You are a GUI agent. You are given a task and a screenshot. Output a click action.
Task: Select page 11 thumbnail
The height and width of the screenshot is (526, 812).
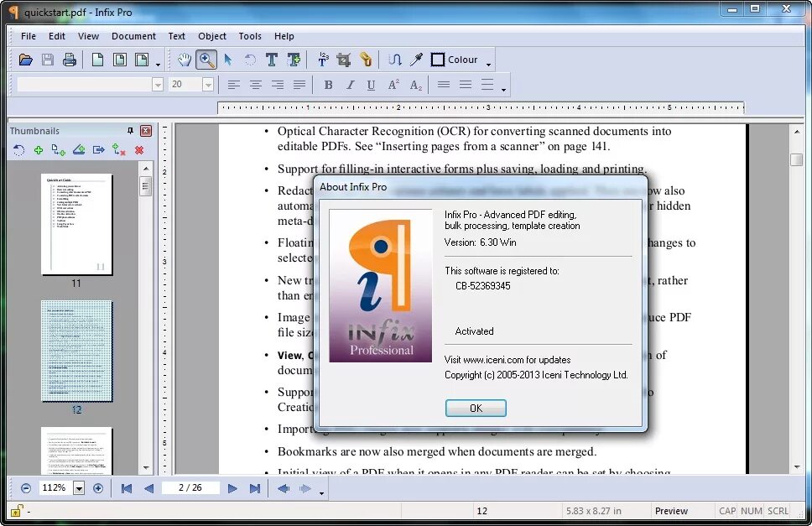tap(76, 225)
